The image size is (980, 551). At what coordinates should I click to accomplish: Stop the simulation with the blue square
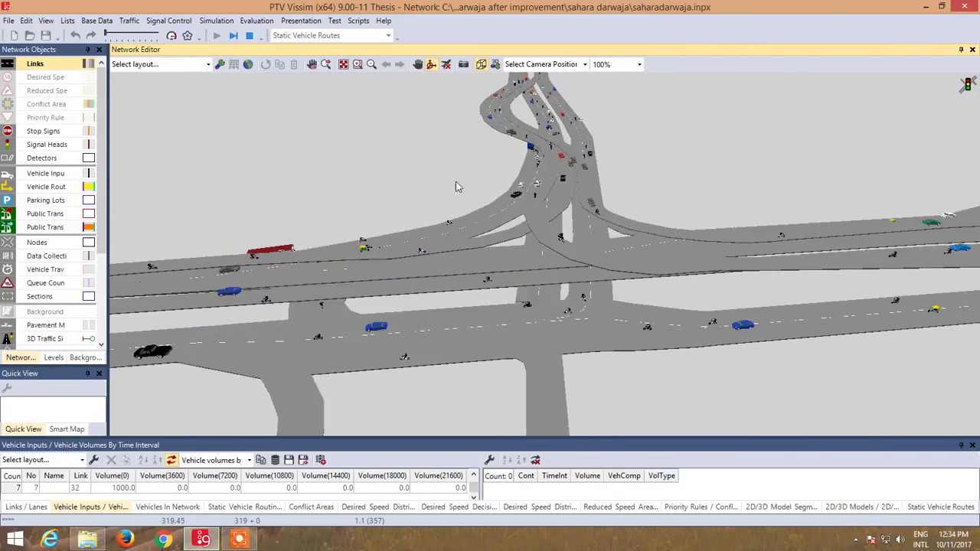249,36
